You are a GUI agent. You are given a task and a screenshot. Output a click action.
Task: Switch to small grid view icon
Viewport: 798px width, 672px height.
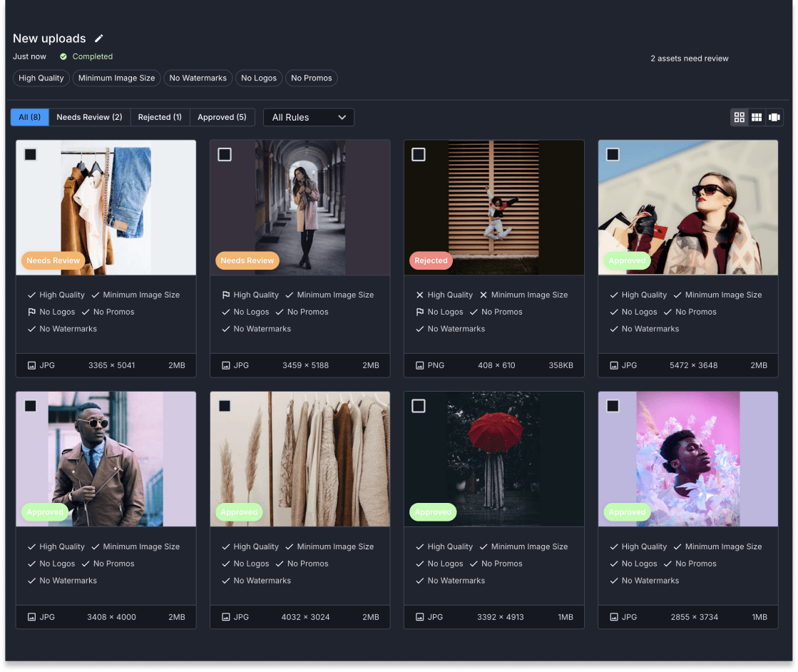click(757, 117)
